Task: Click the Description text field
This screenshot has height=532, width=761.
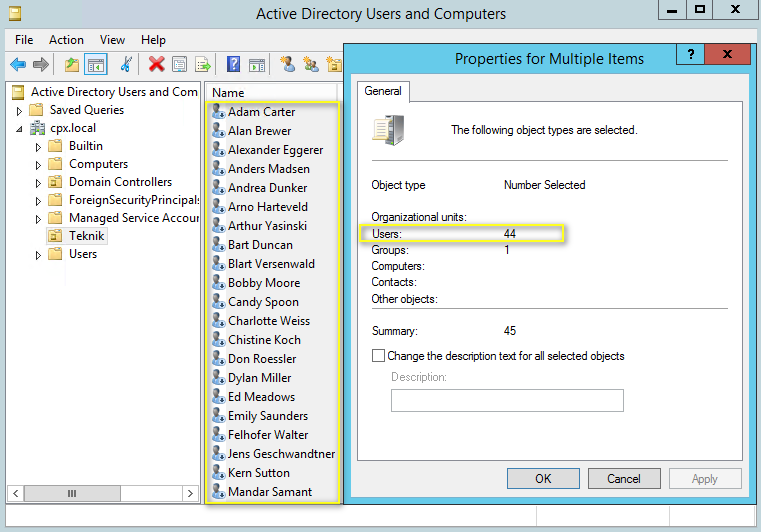Action: point(507,400)
